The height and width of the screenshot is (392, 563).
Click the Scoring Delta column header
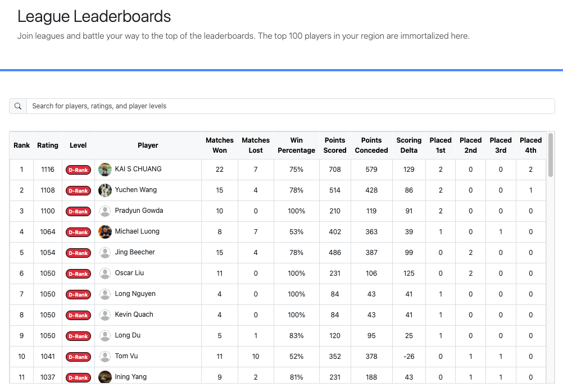[x=409, y=145]
